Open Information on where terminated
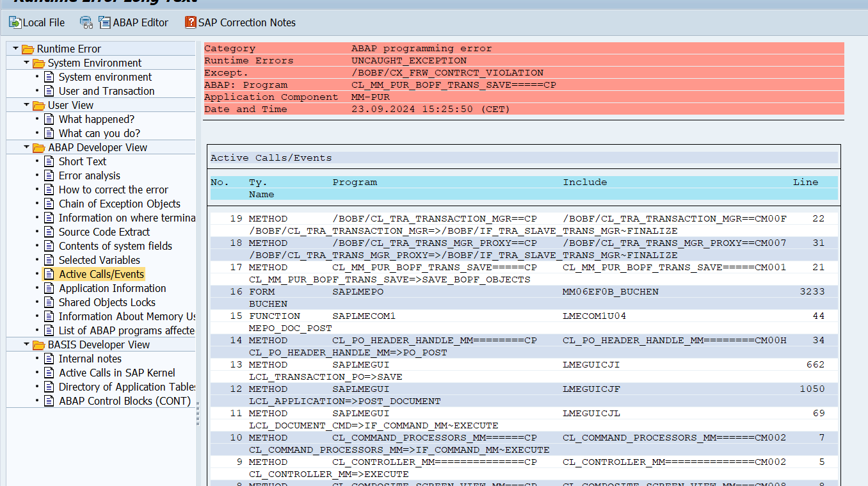 coord(127,218)
